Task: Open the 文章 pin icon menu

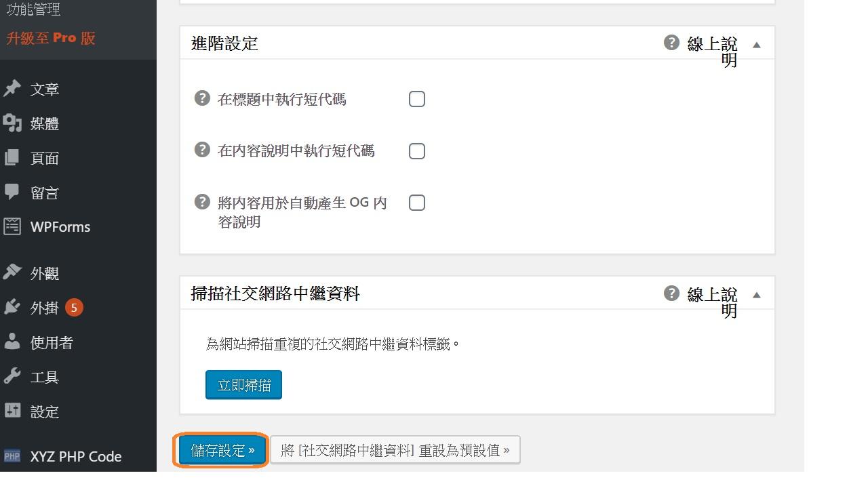Action: point(12,89)
